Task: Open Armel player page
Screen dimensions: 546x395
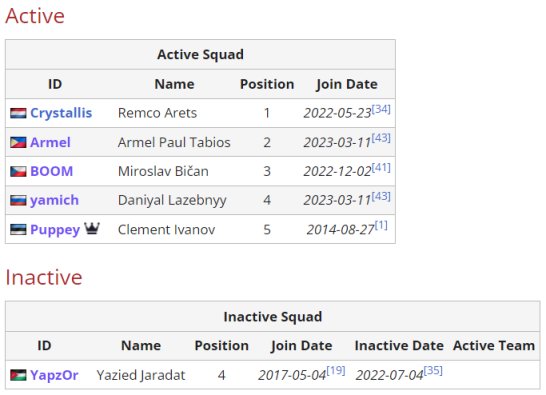Action: tap(50, 142)
